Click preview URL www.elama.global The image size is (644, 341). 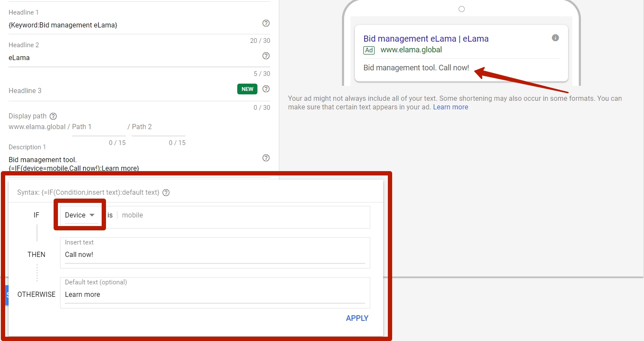(x=411, y=50)
